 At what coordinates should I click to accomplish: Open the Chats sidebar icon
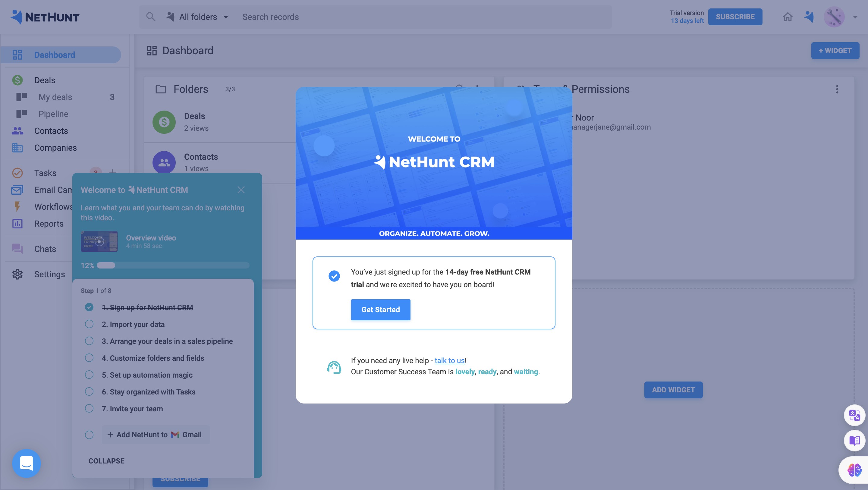[x=17, y=249]
